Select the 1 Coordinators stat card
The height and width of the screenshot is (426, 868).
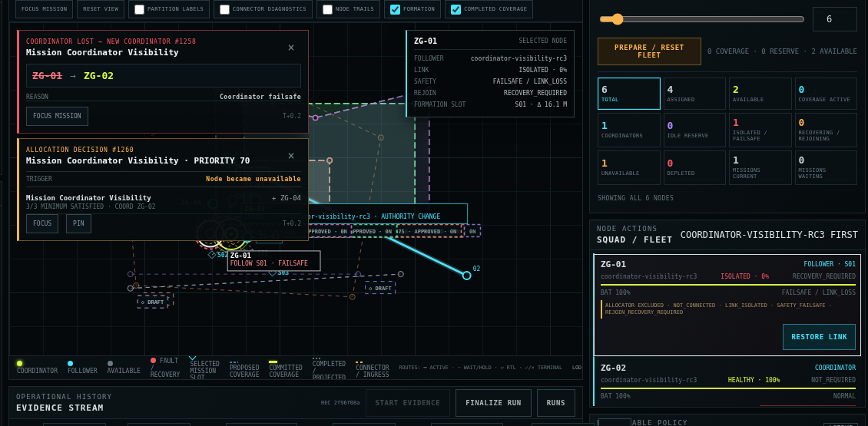[629, 130]
